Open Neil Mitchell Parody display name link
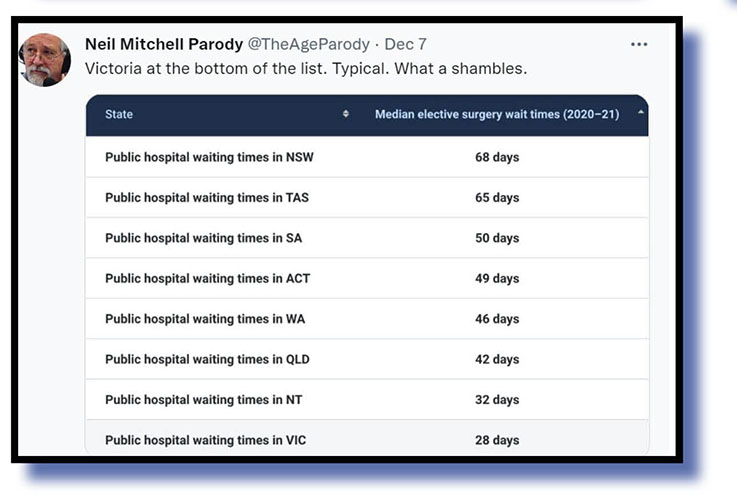 [163, 44]
